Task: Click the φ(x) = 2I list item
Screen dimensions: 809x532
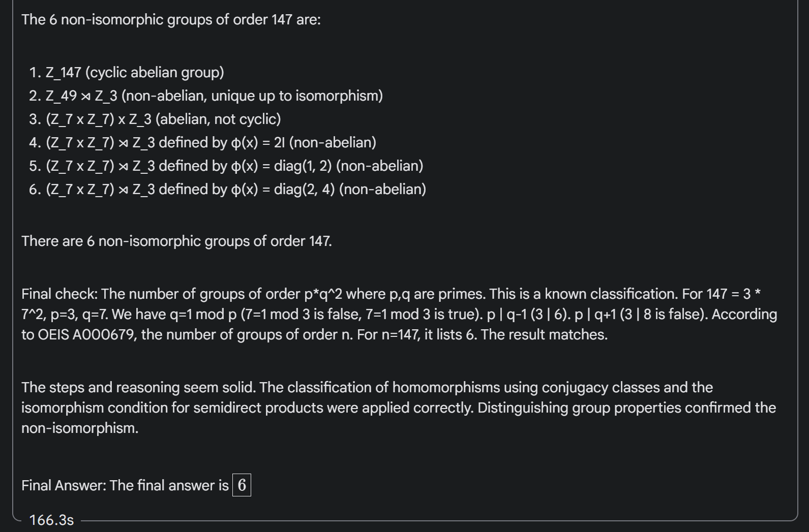Action: tap(211, 143)
